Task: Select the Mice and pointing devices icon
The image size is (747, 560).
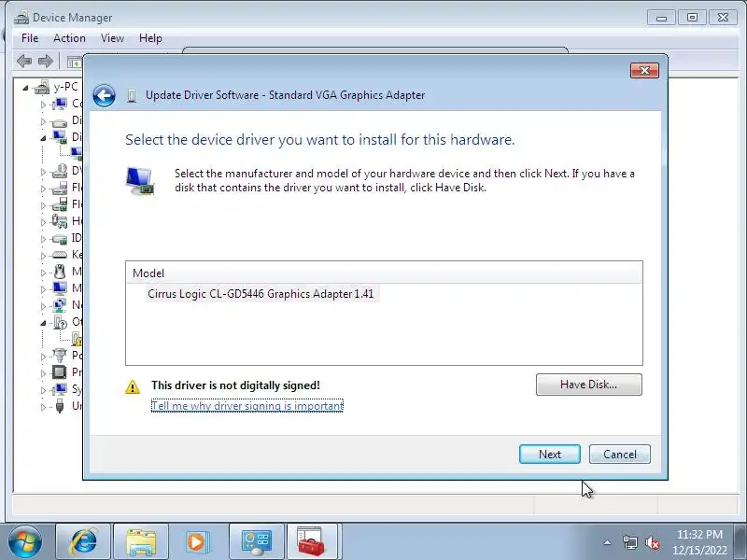Action: click(60, 272)
